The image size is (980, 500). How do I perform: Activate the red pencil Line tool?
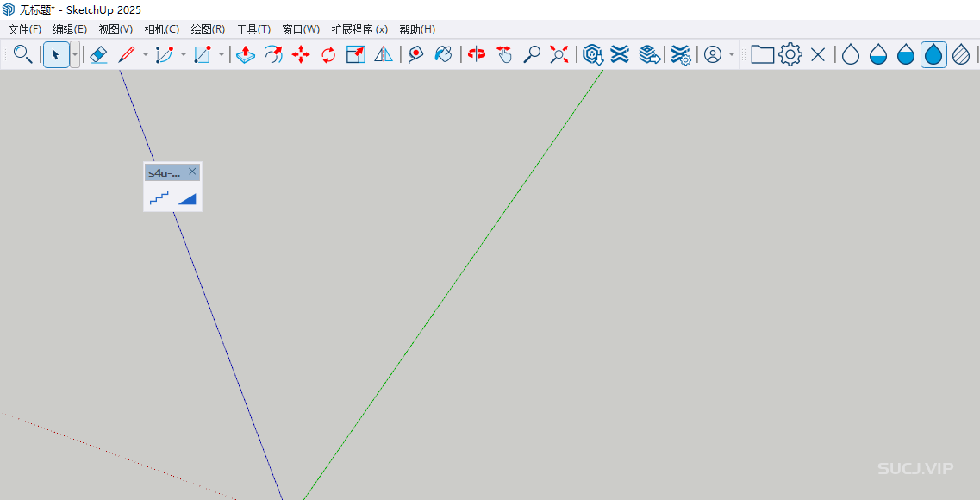tap(127, 54)
